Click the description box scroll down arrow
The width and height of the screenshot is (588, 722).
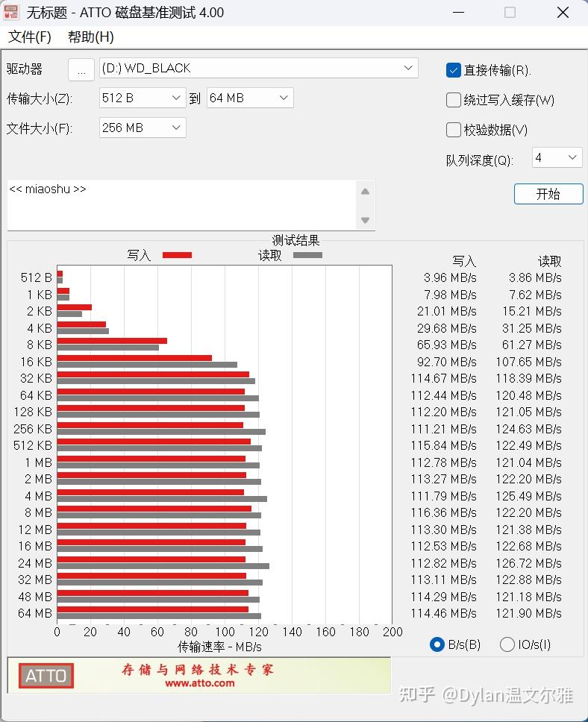point(366,220)
